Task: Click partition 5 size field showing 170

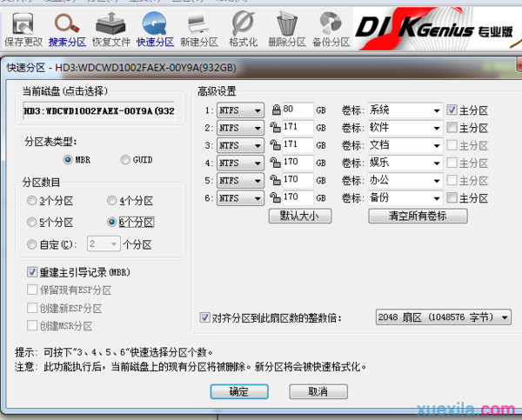Action: point(298,180)
